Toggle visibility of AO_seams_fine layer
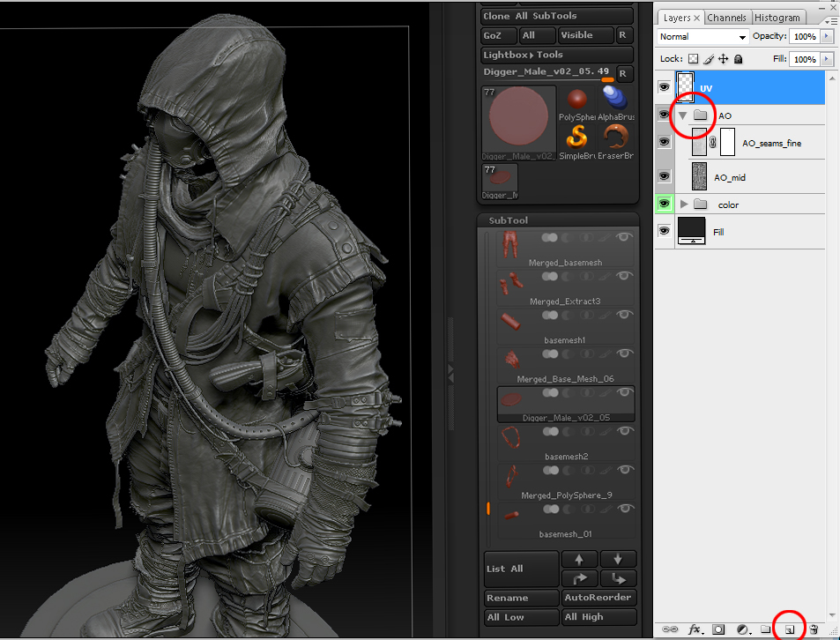Screen dimensions: 840x640 pos(665,142)
